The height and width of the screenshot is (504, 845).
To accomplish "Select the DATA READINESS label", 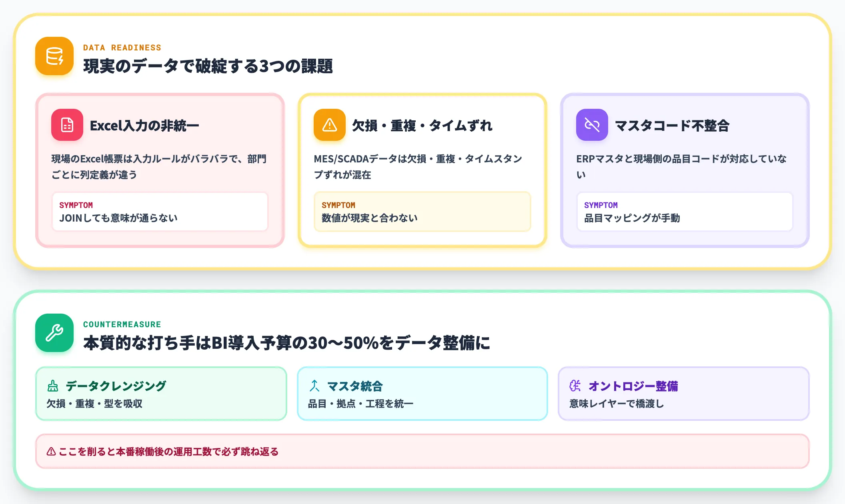I will tap(122, 48).
